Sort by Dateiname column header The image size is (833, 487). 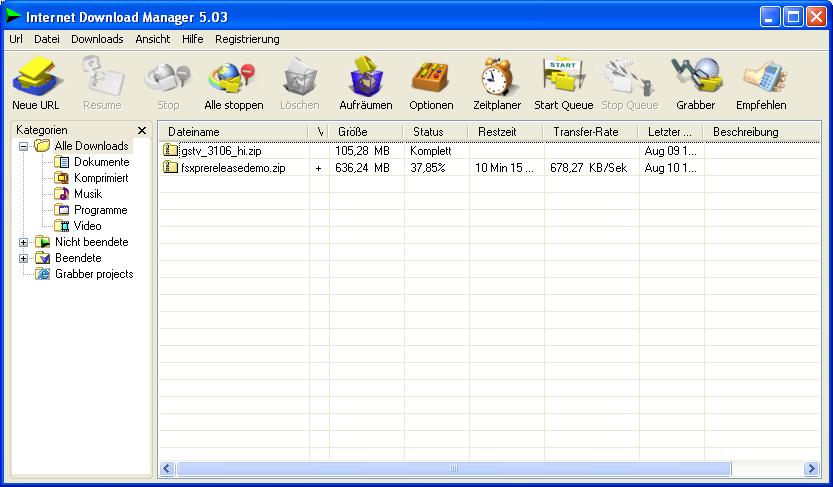tap(234, 132)
